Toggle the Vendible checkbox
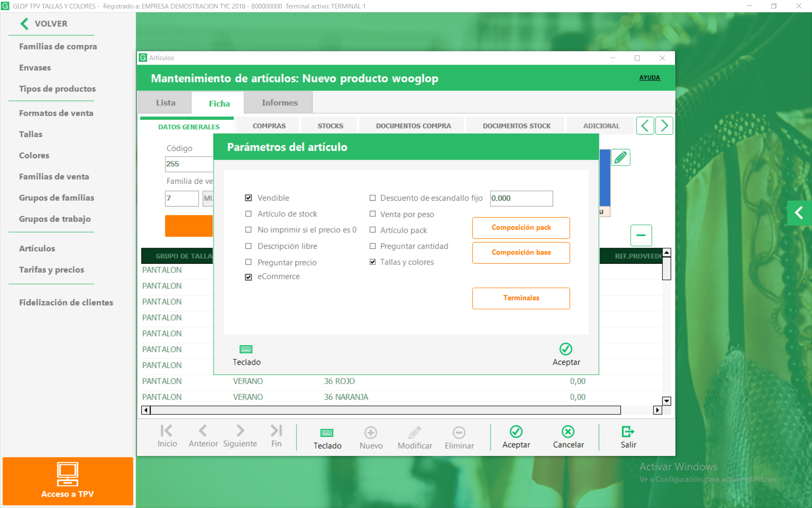 [249, 198]
